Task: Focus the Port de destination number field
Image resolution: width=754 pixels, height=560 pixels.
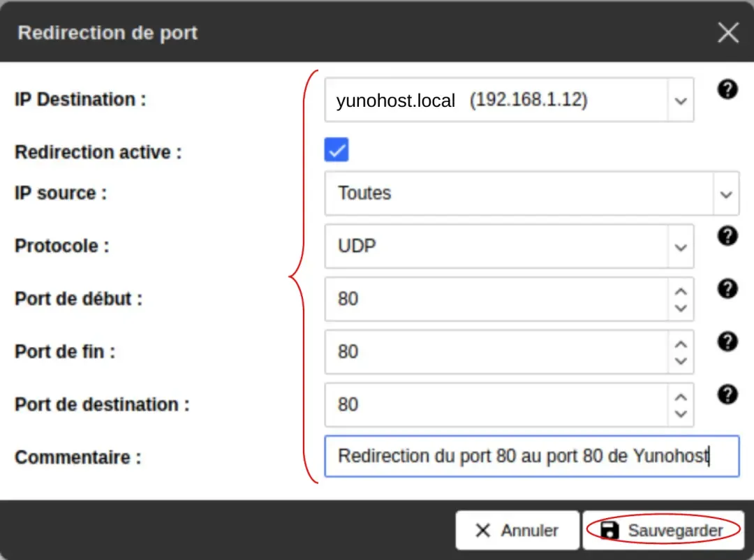Action: pyautogui.click(x=496, y=405)
